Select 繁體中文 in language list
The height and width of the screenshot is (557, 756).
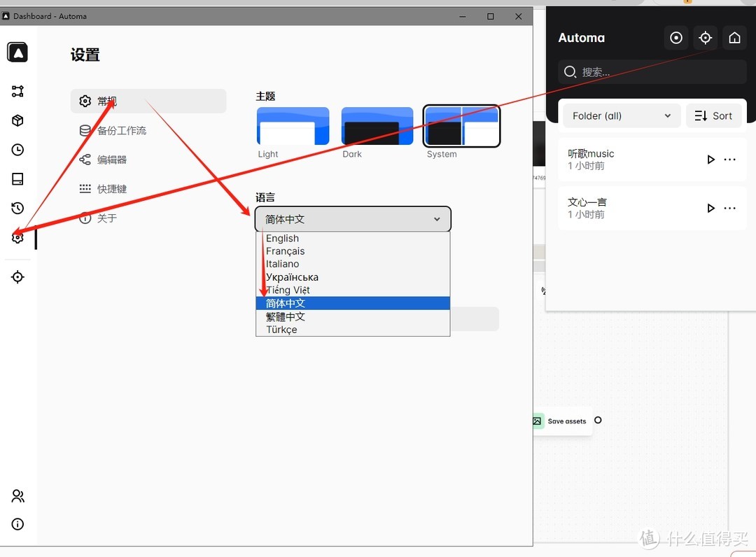(353, 316)
